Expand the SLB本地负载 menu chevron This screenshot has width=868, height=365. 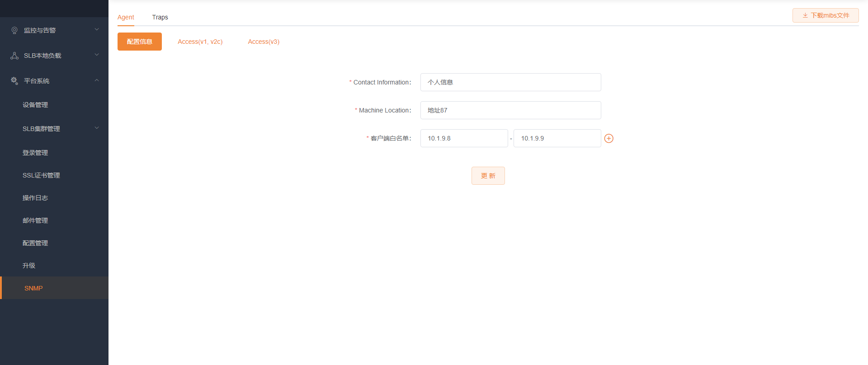(97, 55)
